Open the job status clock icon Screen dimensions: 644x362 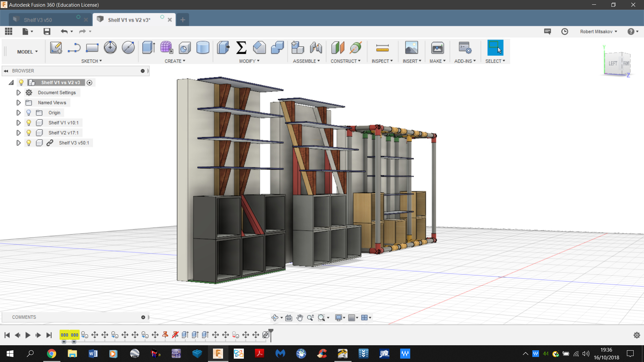click(565, 32)
